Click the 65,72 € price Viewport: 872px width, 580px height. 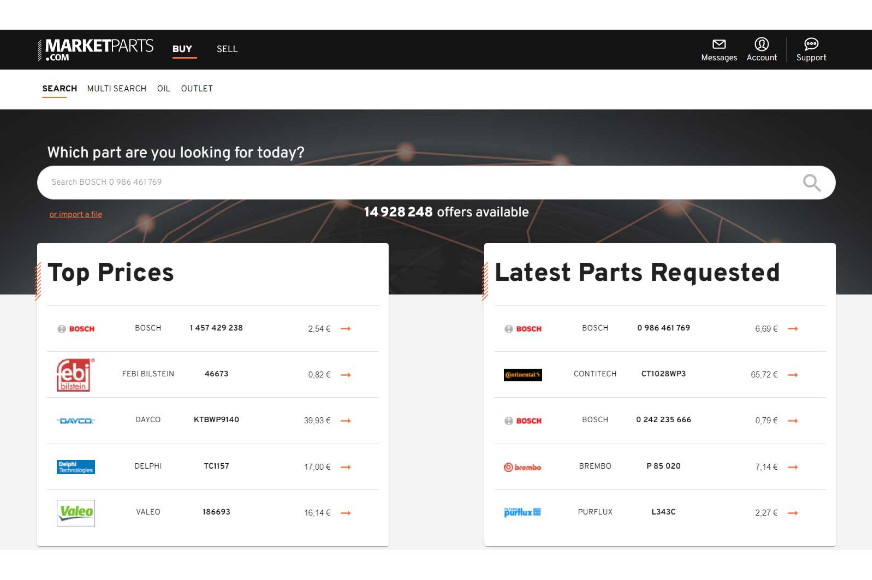[x=764, y=375]
